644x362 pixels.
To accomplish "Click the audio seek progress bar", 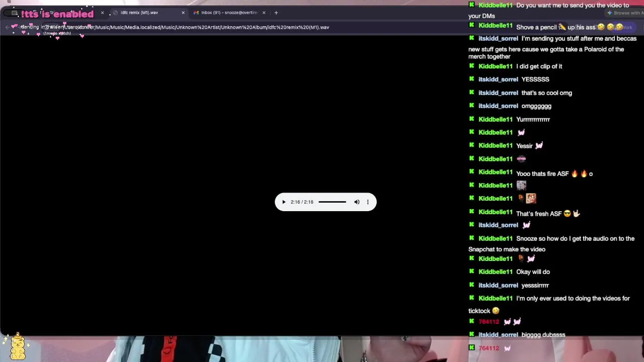I will 332,202.
